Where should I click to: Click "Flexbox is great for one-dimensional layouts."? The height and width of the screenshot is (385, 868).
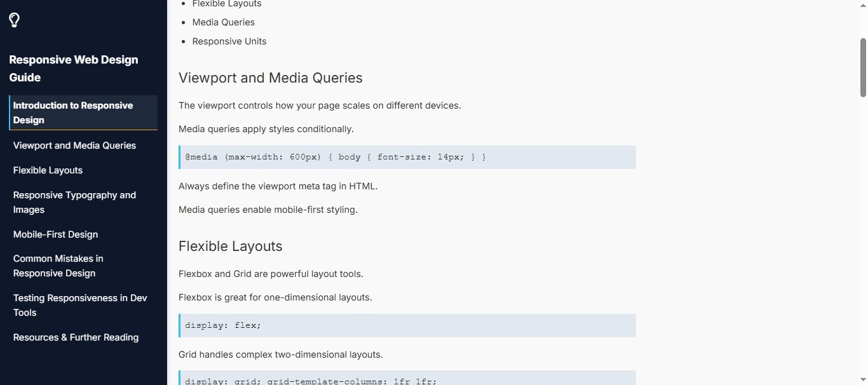pyautogui.click(x=275, y=297)
